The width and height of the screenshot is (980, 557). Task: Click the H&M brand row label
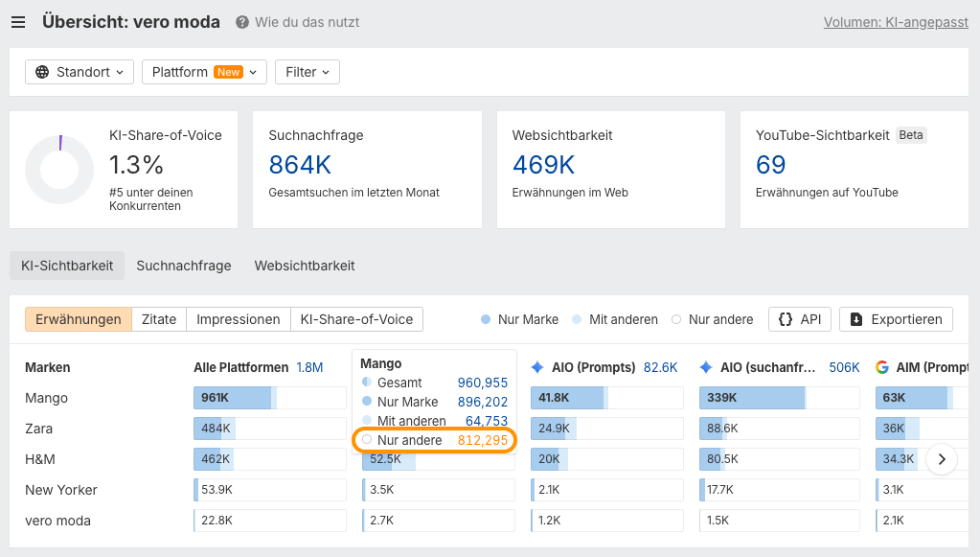pyautogui.click(x=40, y=459)
